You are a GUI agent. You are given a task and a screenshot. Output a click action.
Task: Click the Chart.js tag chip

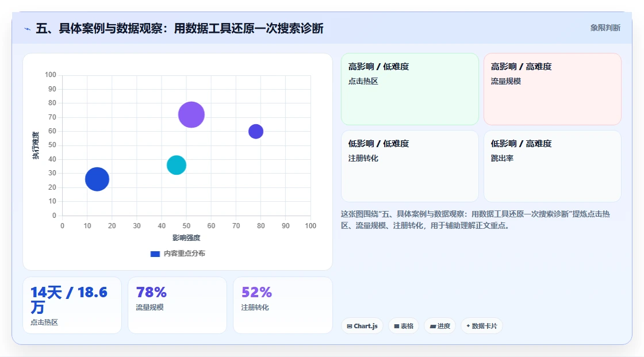(362, 326)
